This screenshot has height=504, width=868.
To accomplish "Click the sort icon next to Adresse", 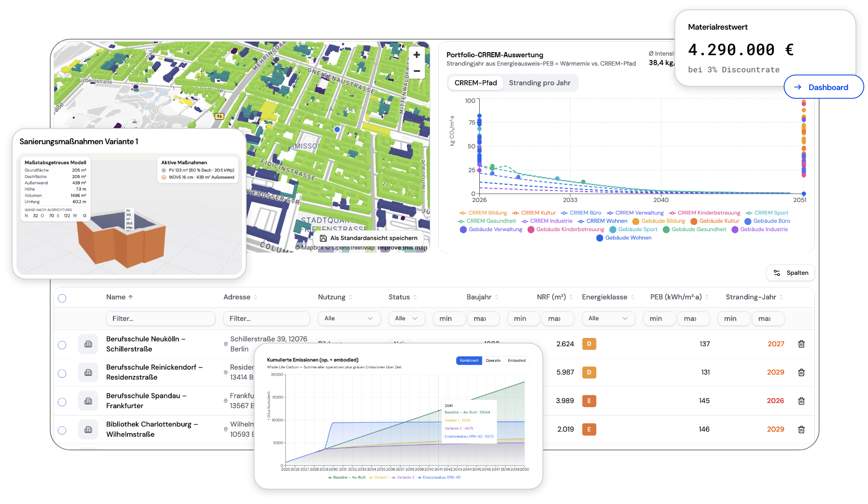I will coord(256,297).
